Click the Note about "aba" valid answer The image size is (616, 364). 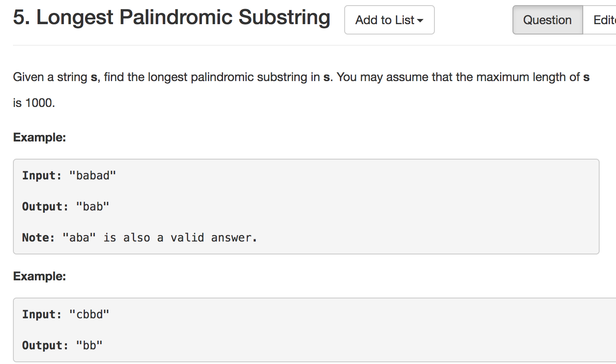coord(139,238)
